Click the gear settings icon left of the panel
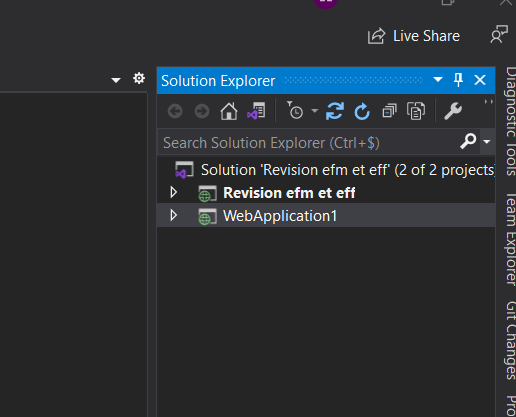Viewport: 516px width, 417px height. [x=139, y=78]
